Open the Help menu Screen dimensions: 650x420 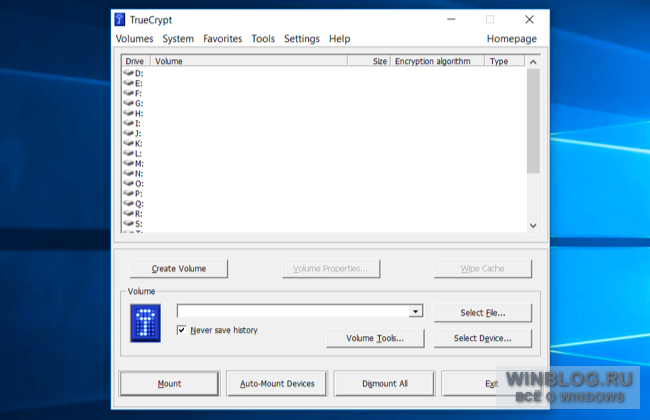[340, 39]
